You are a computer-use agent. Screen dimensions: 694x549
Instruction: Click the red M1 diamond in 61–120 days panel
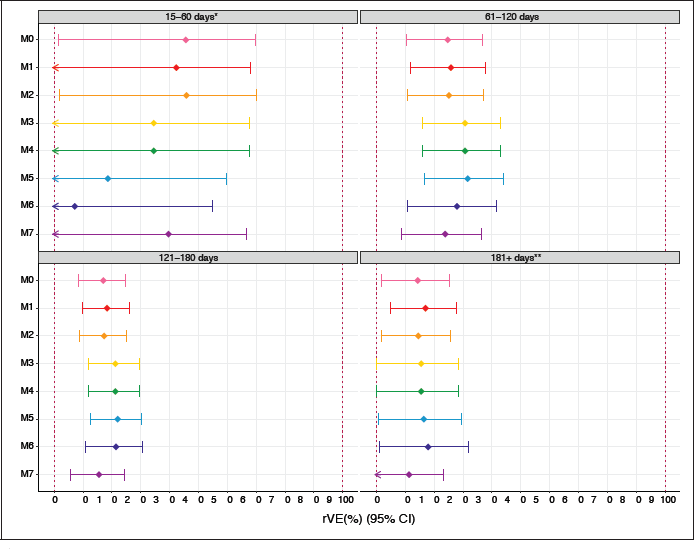(x=451, y=67)
